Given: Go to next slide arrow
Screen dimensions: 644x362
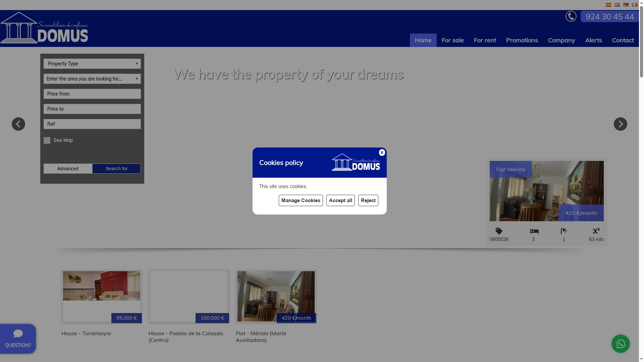Looking at the screenshot, I should (x=620, y=124).
